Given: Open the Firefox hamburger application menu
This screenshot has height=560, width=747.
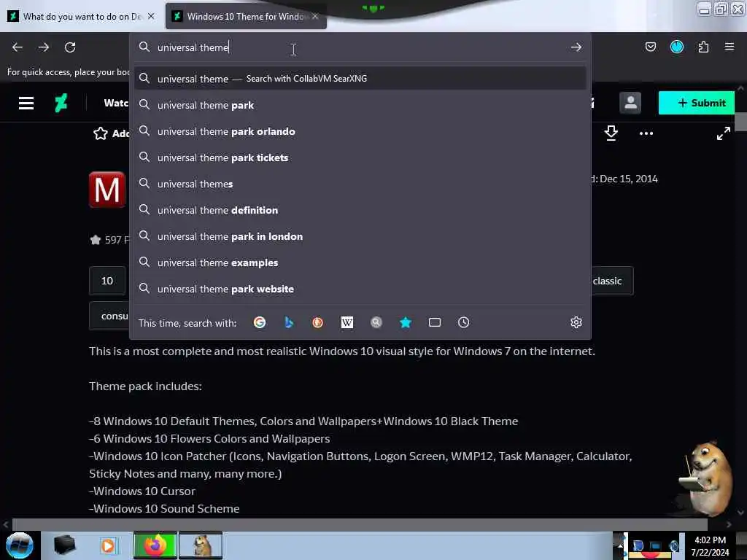Looking at the screenshot, I should [729, 47].
